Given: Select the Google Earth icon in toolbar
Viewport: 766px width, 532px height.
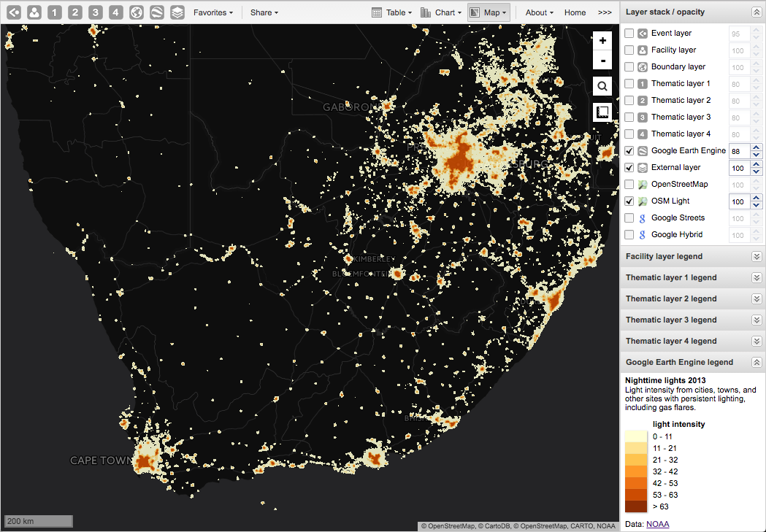Looking at the screenshot, I should tap(155, 12).
